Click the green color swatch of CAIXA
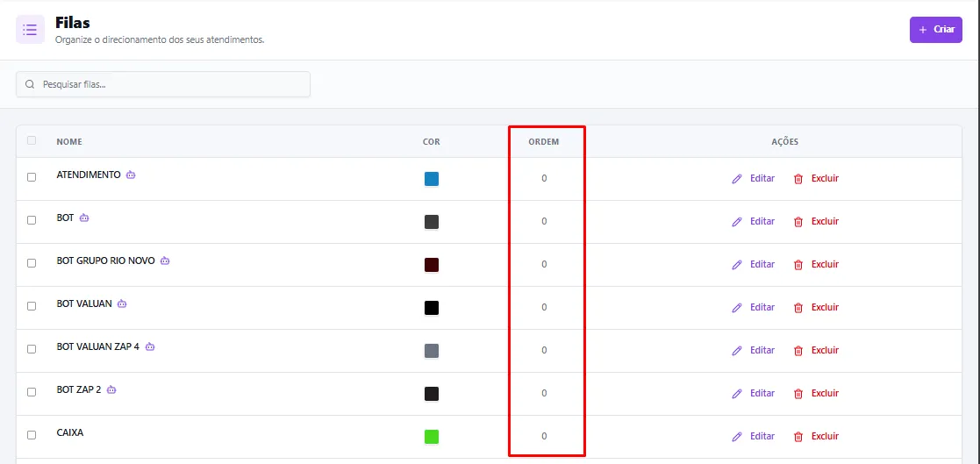 pyautogui.click(x=432, y=437)
